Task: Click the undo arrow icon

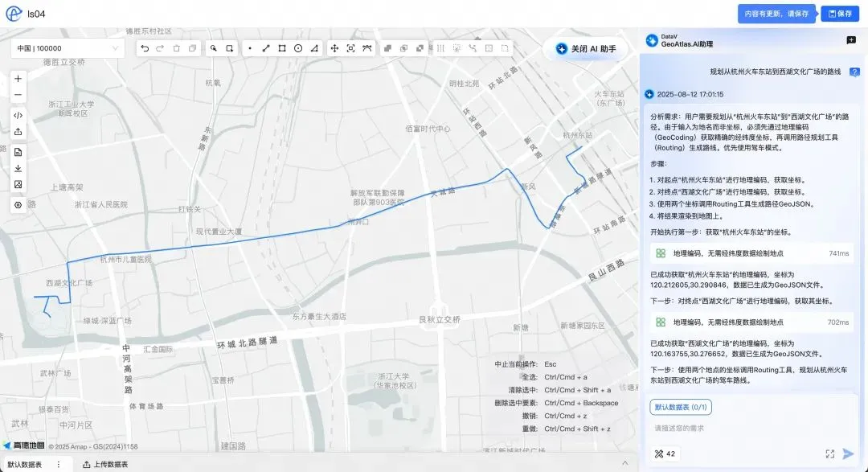Action: (145, 49)
